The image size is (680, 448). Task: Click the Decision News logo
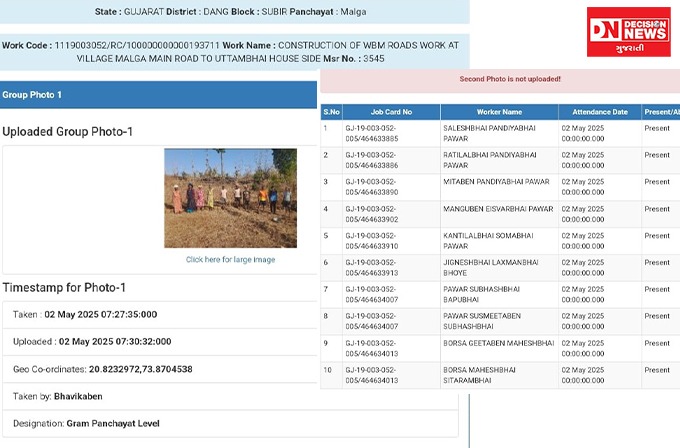click(628, 32)
